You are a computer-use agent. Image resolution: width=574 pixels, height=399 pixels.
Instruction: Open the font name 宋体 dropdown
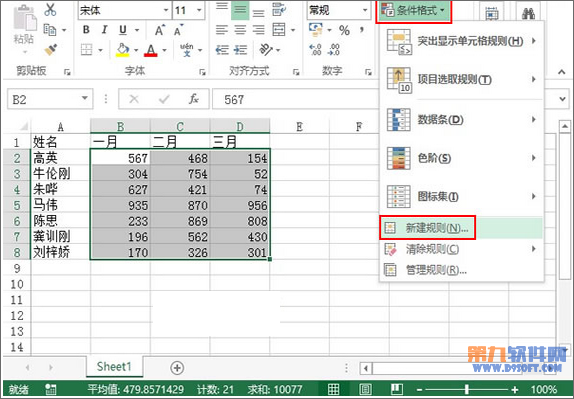coord(166,10)
